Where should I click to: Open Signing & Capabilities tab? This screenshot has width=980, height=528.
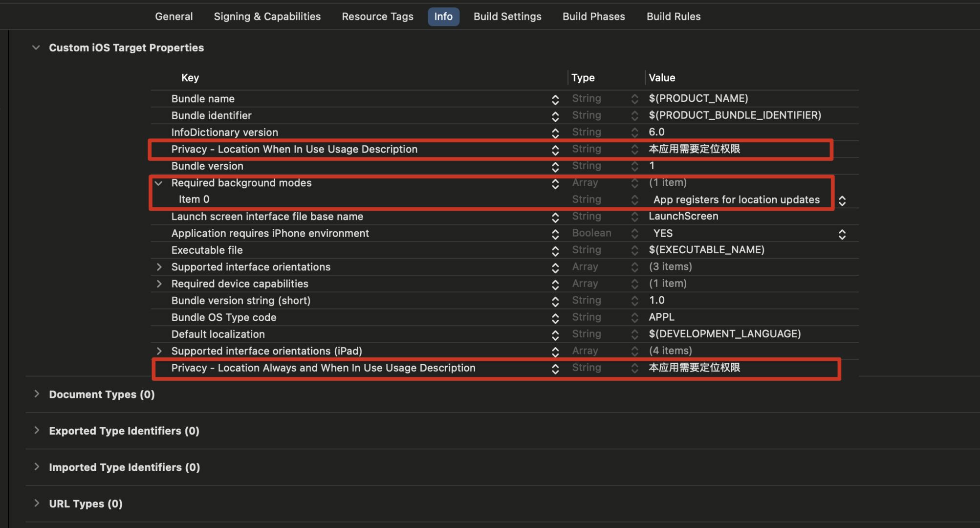(267, 17)
